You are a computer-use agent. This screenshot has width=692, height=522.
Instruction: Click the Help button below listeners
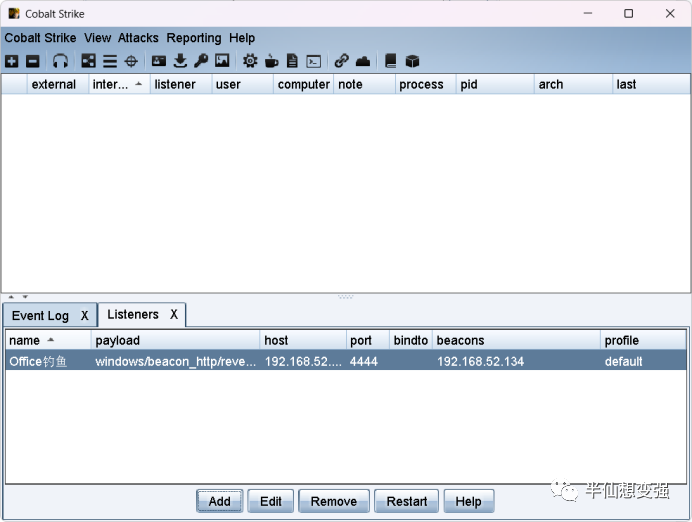(469, 501)
